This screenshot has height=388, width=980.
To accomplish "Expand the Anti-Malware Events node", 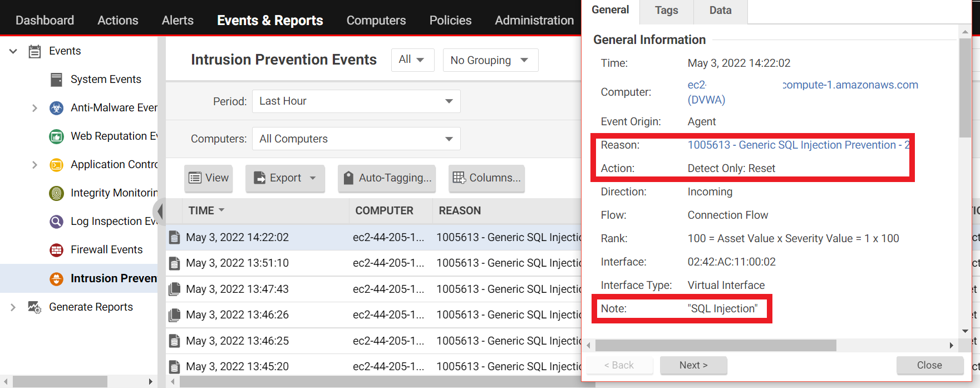I will coord(35,108).
